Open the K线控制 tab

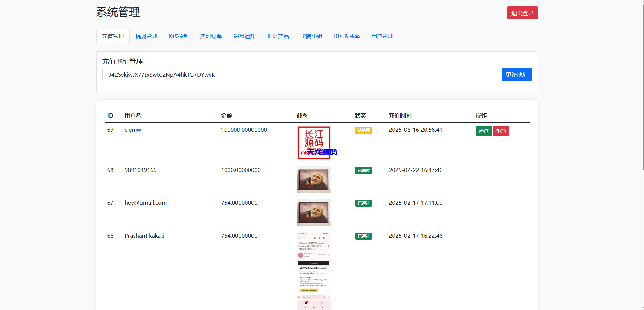[179, 36]
